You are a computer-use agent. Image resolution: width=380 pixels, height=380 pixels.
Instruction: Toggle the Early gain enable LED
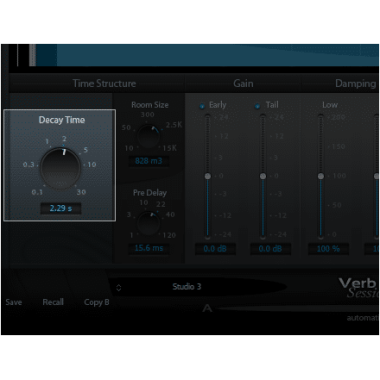(202, 106)
